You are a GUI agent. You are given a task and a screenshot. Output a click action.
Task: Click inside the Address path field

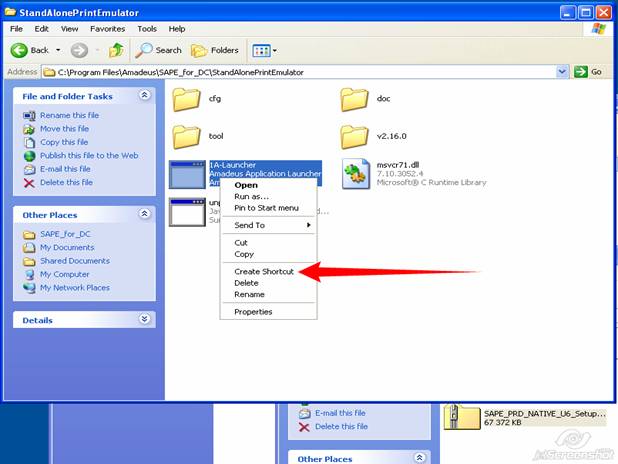tap(300, 72)
